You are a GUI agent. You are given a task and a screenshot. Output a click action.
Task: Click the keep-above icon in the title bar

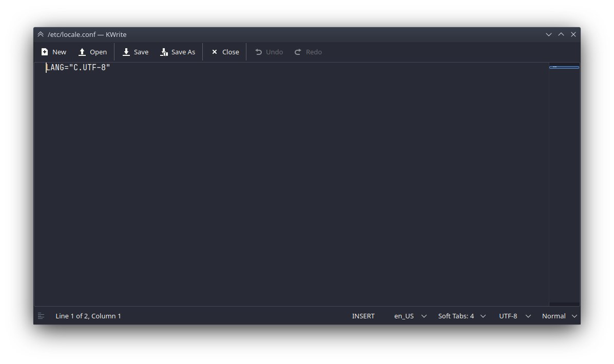[41, 34]
